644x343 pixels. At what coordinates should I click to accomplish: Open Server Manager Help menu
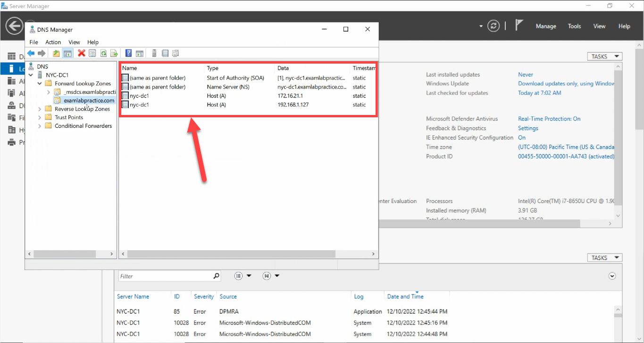pos(624,26)
